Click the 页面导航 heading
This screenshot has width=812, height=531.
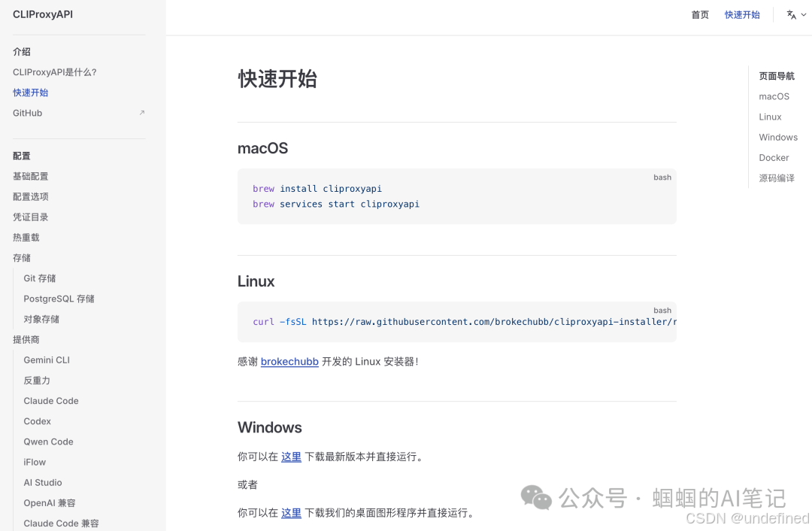(777, 76)
